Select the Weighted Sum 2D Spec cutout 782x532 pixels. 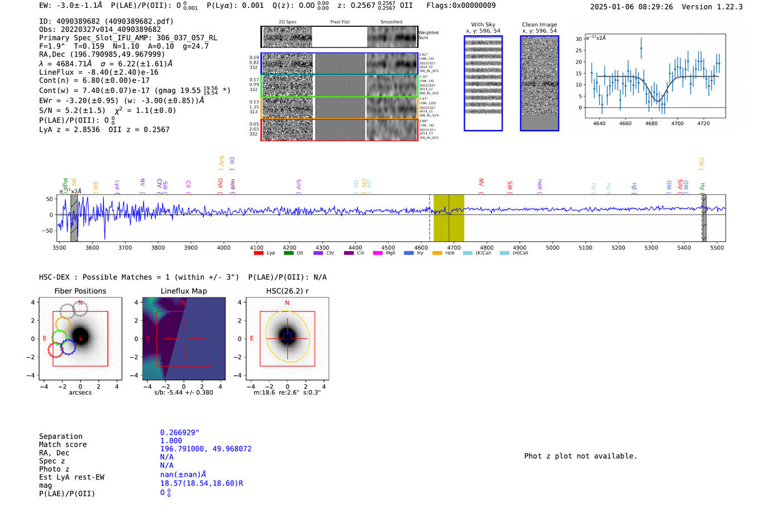click(x=288, y=37)
